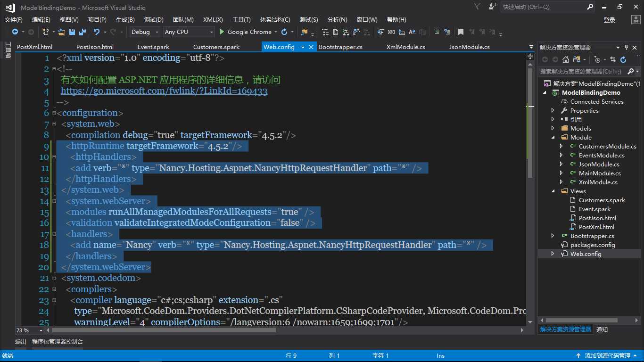Screen dimensions: 644x362
Task: Collapse the configuration element outline
Action: tap(53, 113)
